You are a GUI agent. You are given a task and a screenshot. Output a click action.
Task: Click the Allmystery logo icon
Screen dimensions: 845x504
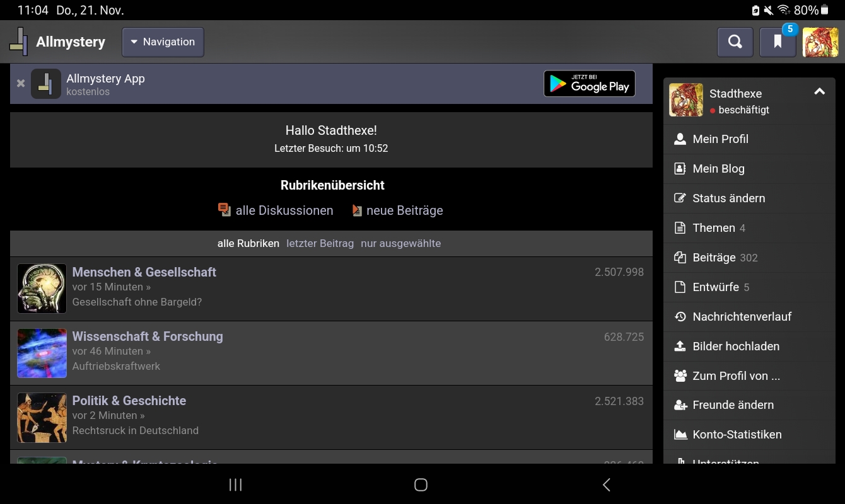point(19,42)
